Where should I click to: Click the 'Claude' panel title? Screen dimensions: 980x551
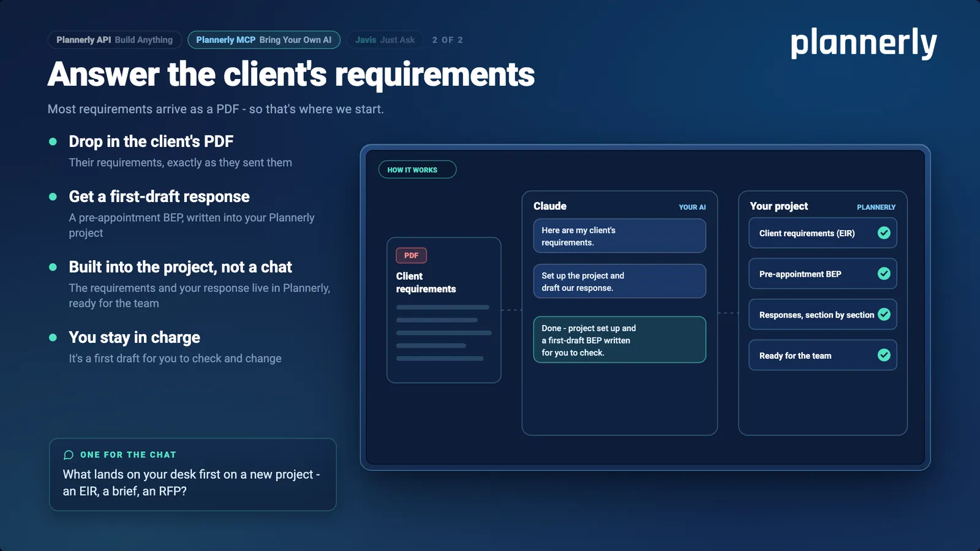(550, 206)
